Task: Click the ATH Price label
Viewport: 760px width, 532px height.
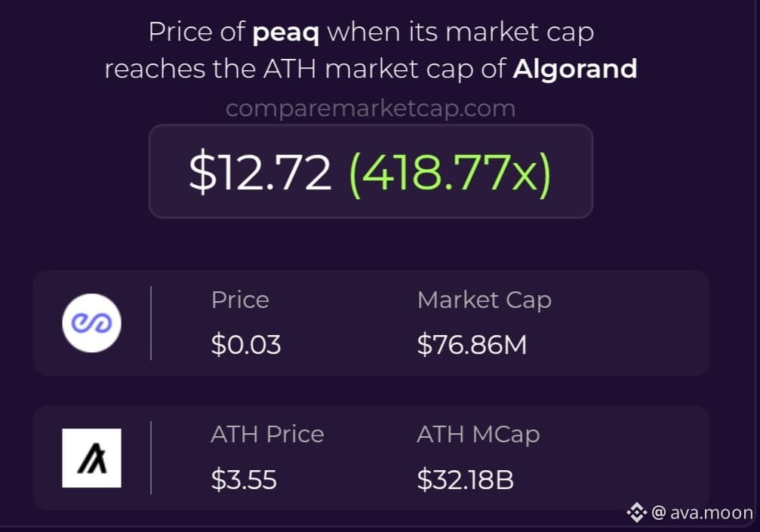Action: coord(268,434)
